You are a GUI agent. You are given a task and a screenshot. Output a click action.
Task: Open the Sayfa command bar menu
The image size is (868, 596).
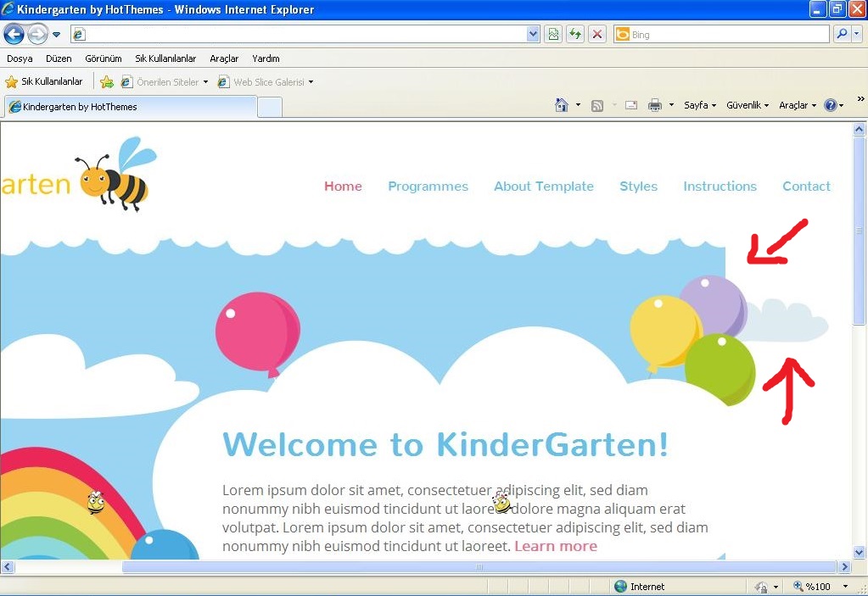coord(700,105)
